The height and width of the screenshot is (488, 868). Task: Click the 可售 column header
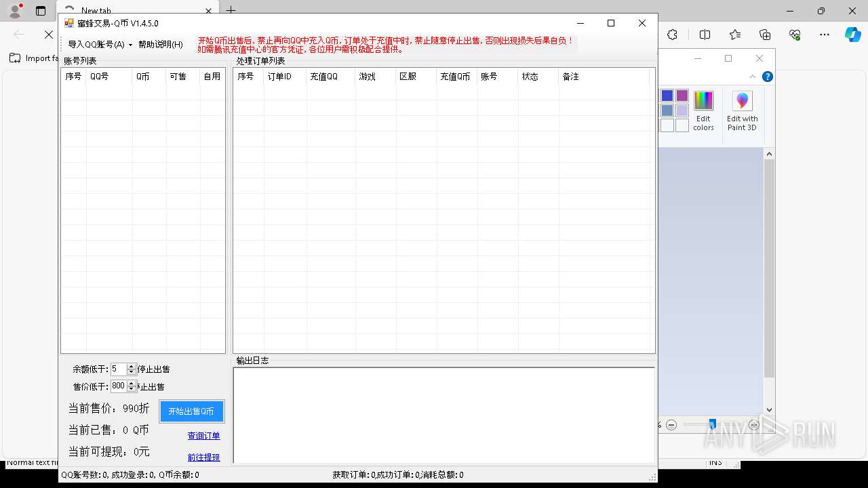[x=183, y=77]
